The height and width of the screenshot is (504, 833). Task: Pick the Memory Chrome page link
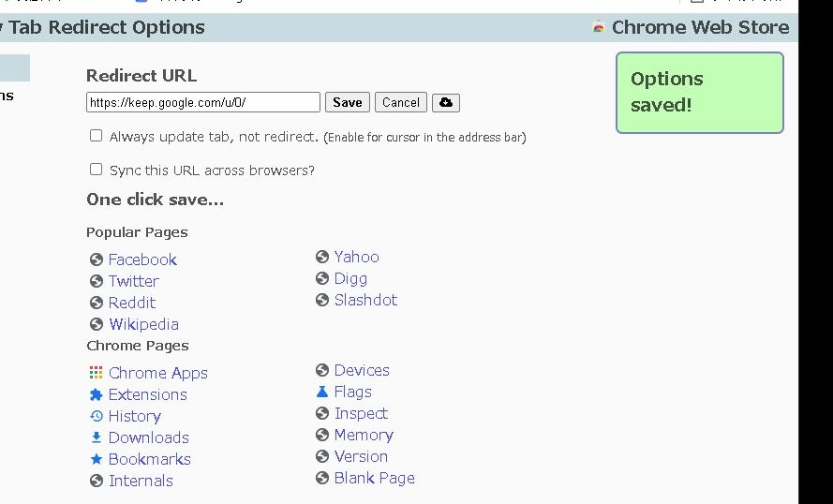coord(364,435)
